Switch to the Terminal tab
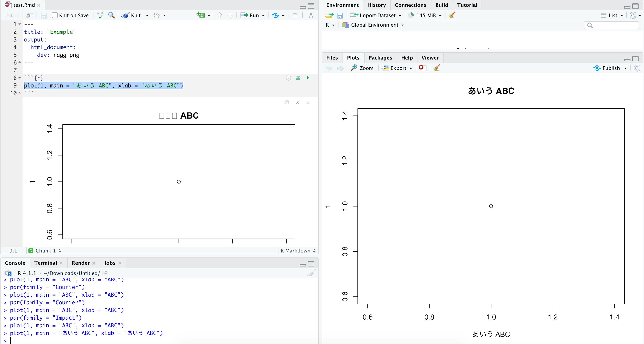Viewport: 644px width, 344px height. [x=46, y=263]
